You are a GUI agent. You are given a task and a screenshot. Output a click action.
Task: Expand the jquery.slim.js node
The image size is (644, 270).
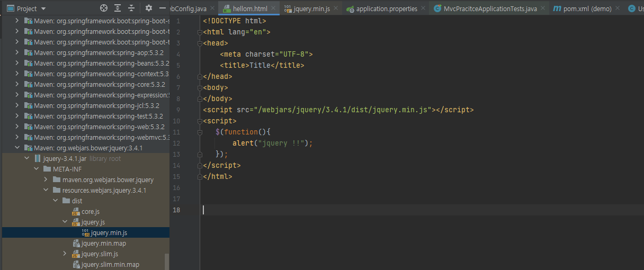coord(65,254)
